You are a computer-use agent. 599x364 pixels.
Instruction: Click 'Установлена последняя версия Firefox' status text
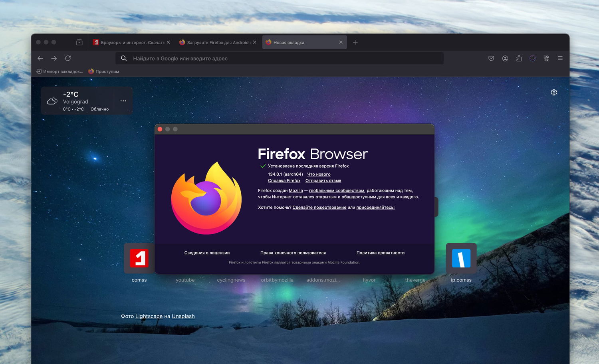(x=308, y=166)
